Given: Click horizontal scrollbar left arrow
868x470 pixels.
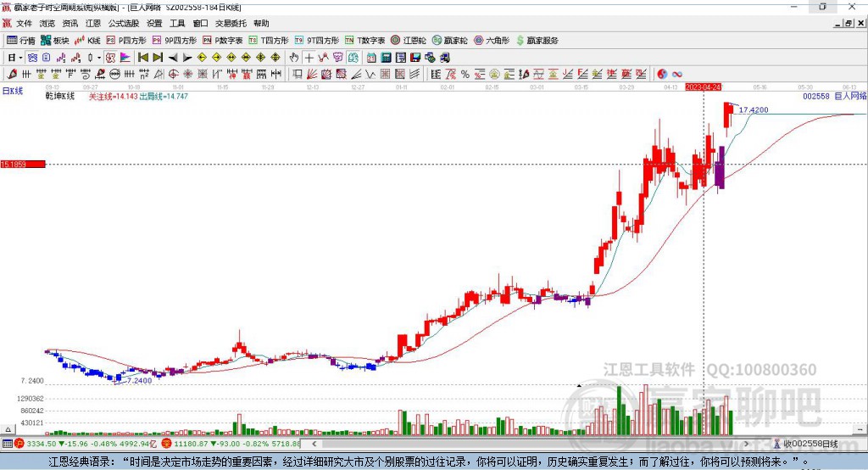Looking at the screenshot, I should point(314,444).
